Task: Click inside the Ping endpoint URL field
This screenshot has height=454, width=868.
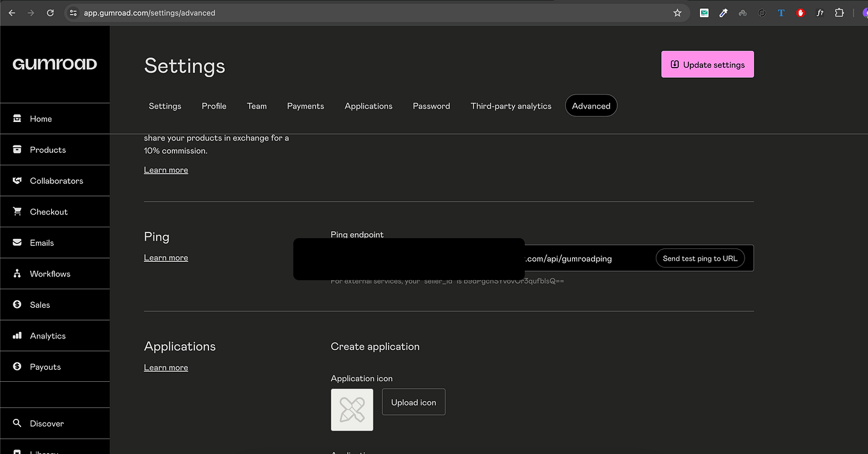Action: coord(575,258)
